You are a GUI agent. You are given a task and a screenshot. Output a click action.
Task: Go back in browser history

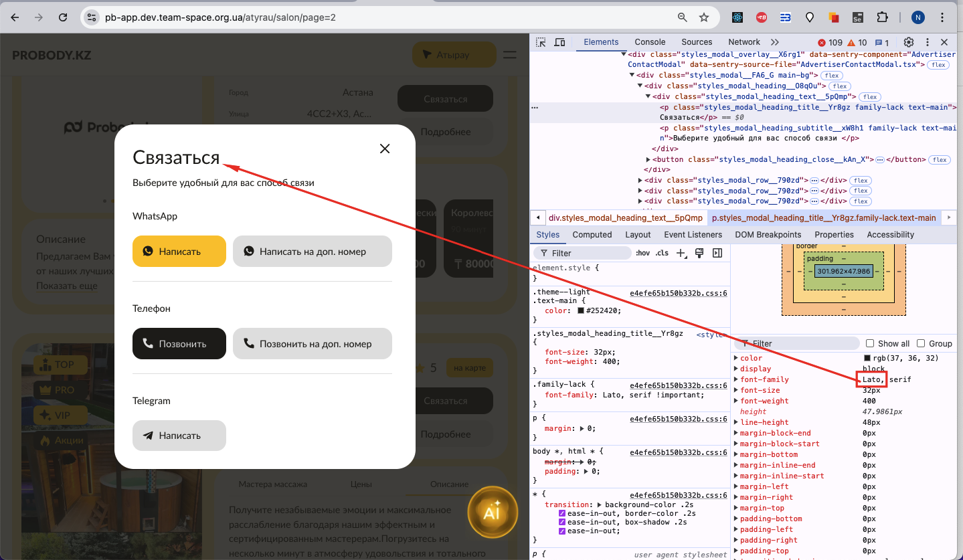coord(15,17)
